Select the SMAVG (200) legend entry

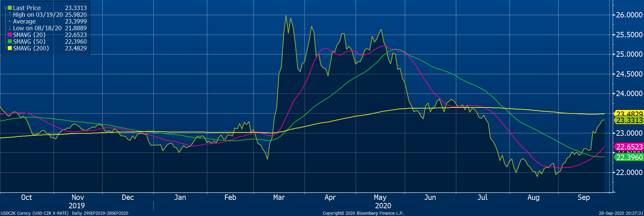pos(31,48)
